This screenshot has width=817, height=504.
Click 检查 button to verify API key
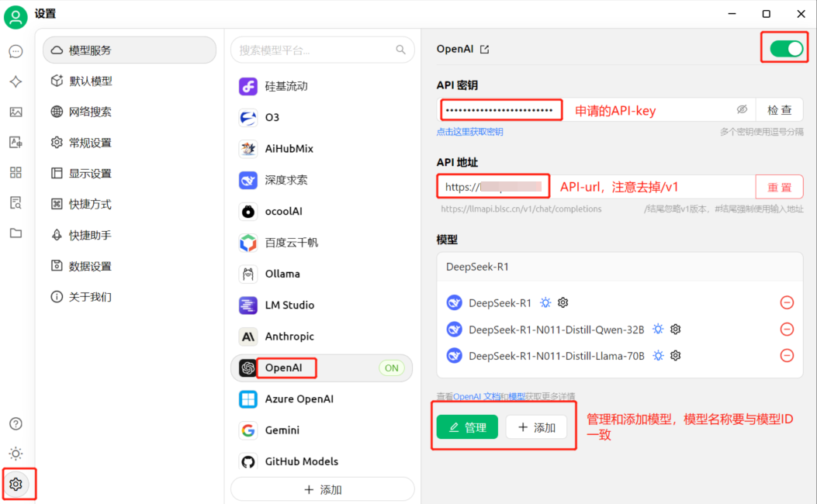[780, 110]
